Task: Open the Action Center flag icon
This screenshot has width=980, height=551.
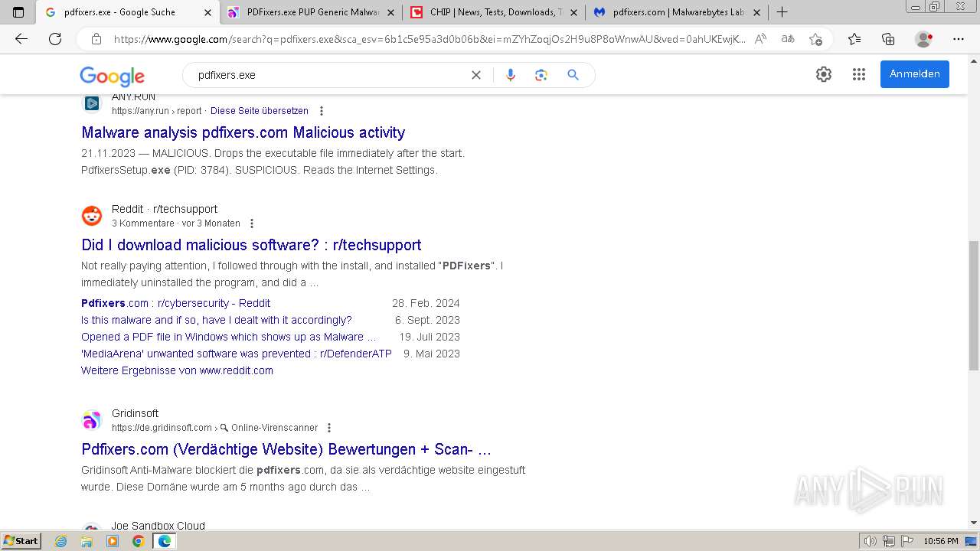Action: (907, 541)
